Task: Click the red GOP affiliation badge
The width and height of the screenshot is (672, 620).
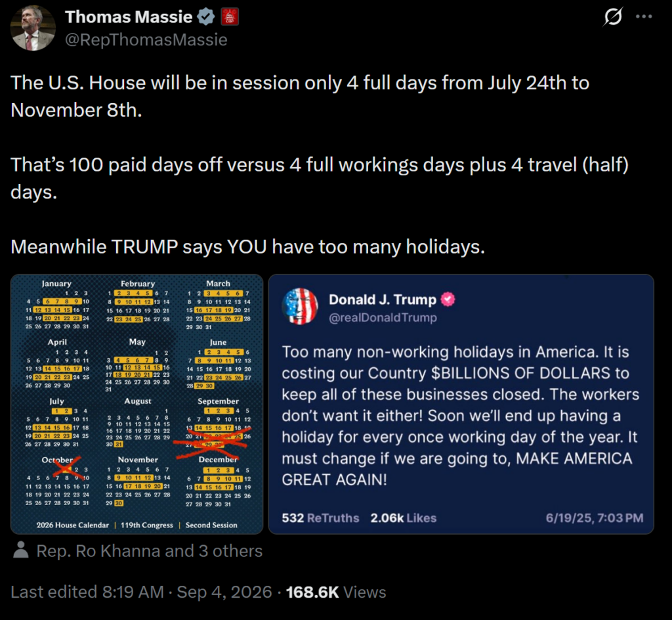Action: (x=230, y=17)
